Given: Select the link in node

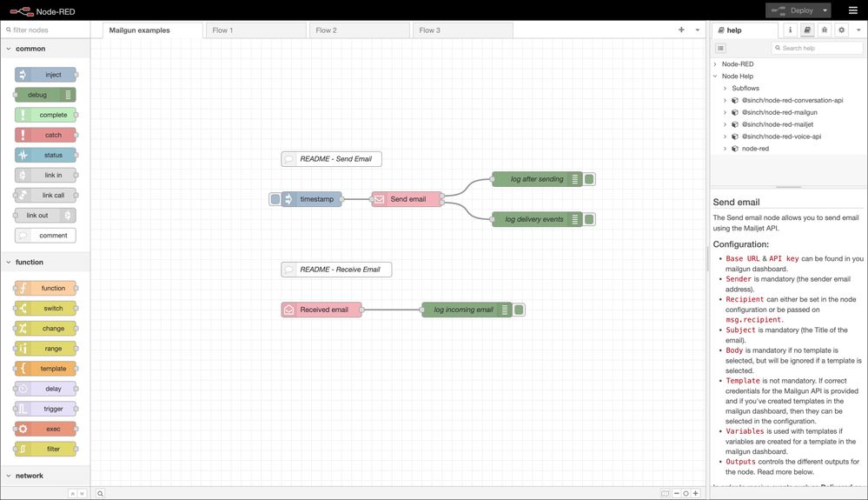Looking at the screenshot, I should click(46, 175).
